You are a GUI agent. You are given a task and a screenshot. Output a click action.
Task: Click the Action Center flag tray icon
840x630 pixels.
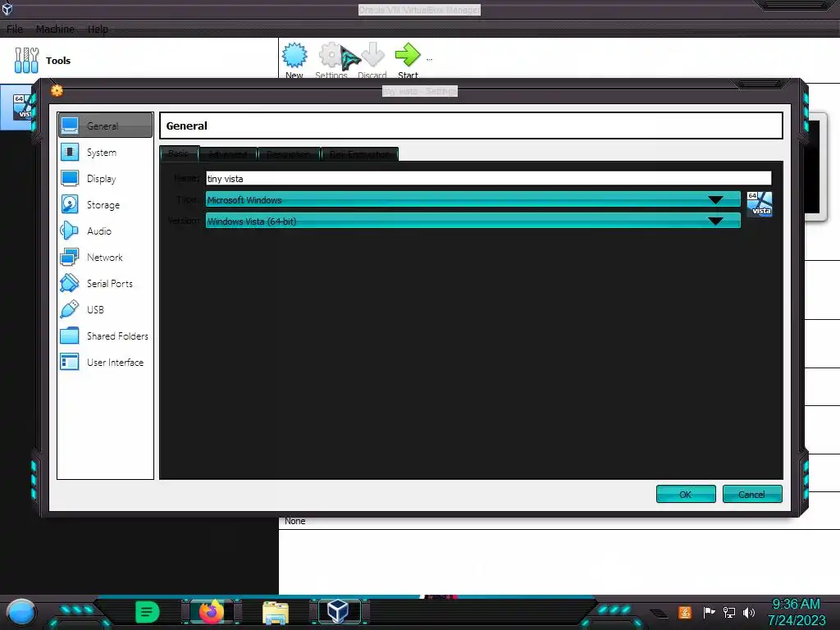click(710, 612)
